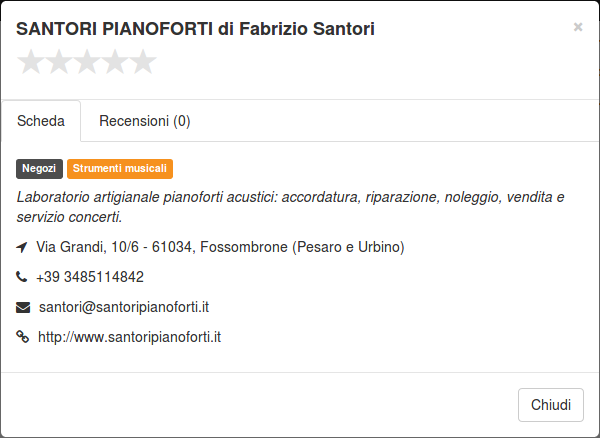Image resolution: width=600 pixels, height=438 pixels.
Task: Select the third rating star
Action: 87,62
